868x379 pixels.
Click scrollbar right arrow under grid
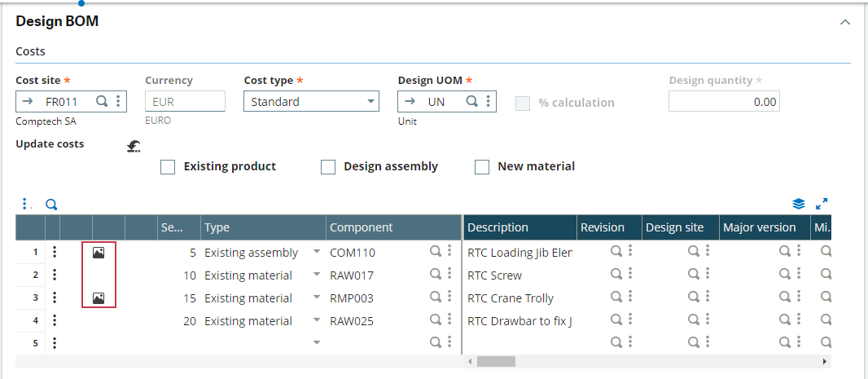coord(824,362)
